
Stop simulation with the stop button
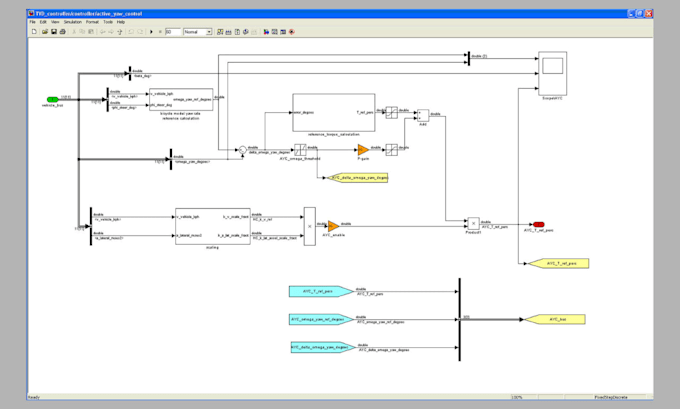pyautogui.click(x=160, y=32)
